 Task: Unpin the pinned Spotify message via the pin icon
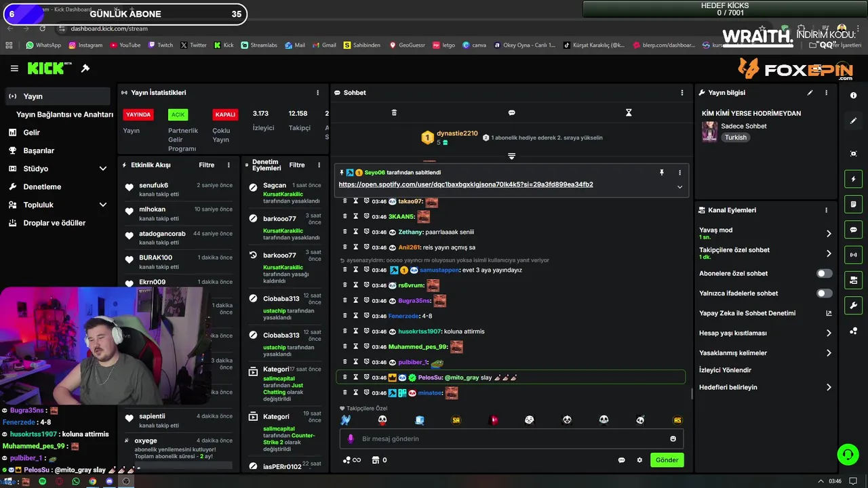pos(662,173)
